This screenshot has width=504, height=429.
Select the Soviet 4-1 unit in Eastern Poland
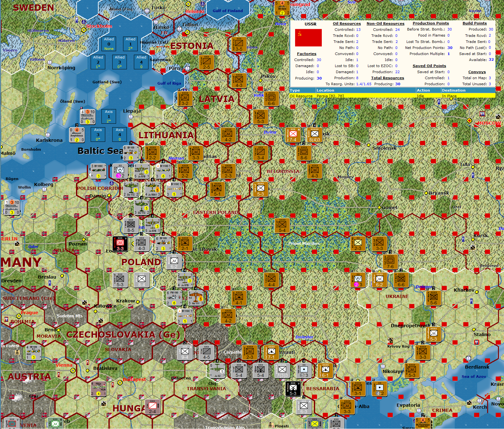pyautogui.click(x=239, y=298)
